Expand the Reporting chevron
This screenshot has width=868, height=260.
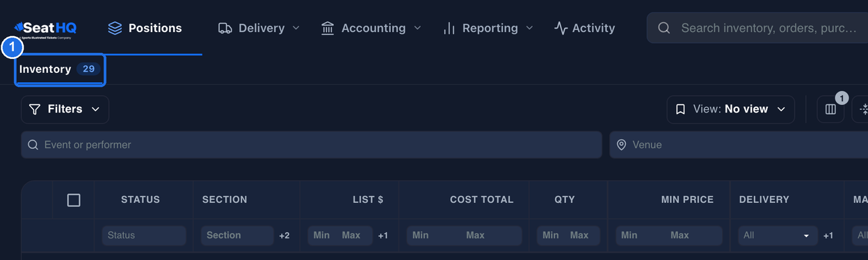point(529,29)
